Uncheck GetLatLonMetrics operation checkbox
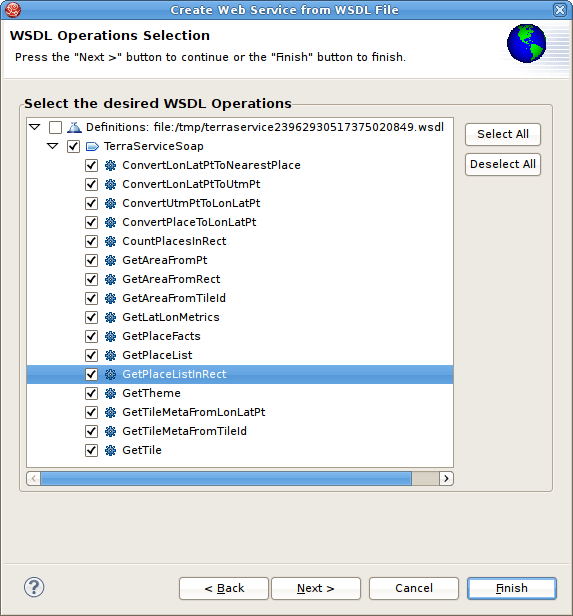The height and width of the screenshot is (616, 573). [x=92, y=317]
